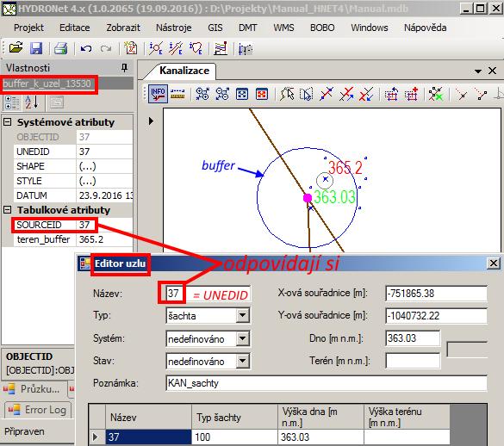Close the Kanalizace map tab
This screenshot has width=504, height=446.
pyautogui.click(x=492, y=71)
